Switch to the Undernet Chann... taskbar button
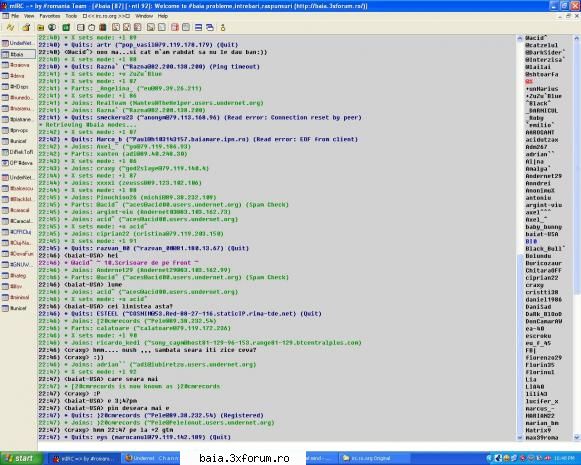Image resolution: width=581 pixels, height=465 pixels. point(152,459)
